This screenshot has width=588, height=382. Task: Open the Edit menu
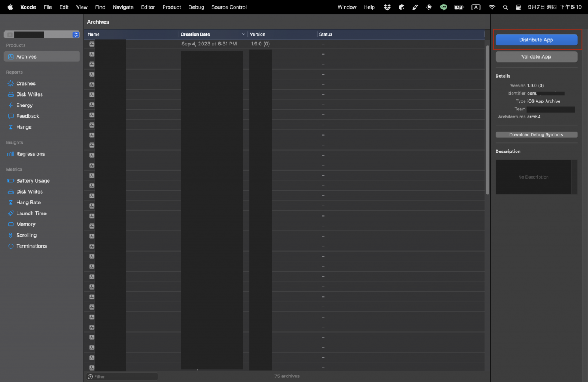pyautogui.click(x=64, y=7)
